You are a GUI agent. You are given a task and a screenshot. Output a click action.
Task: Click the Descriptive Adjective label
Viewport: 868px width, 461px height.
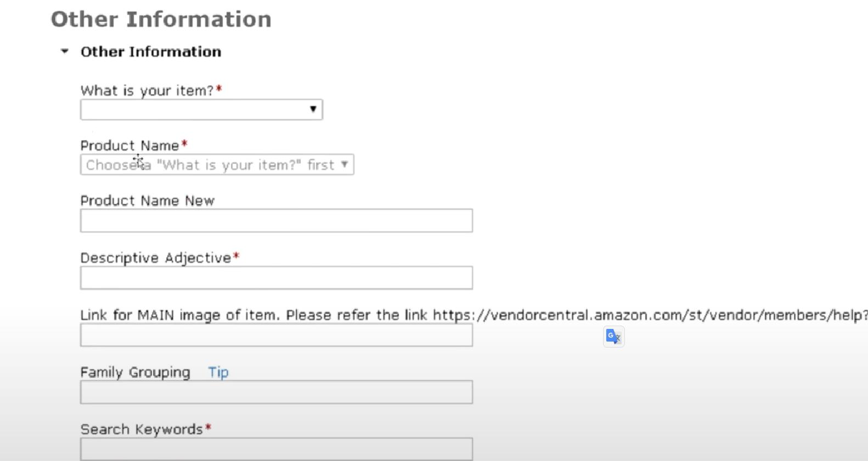tap(156, 258)
